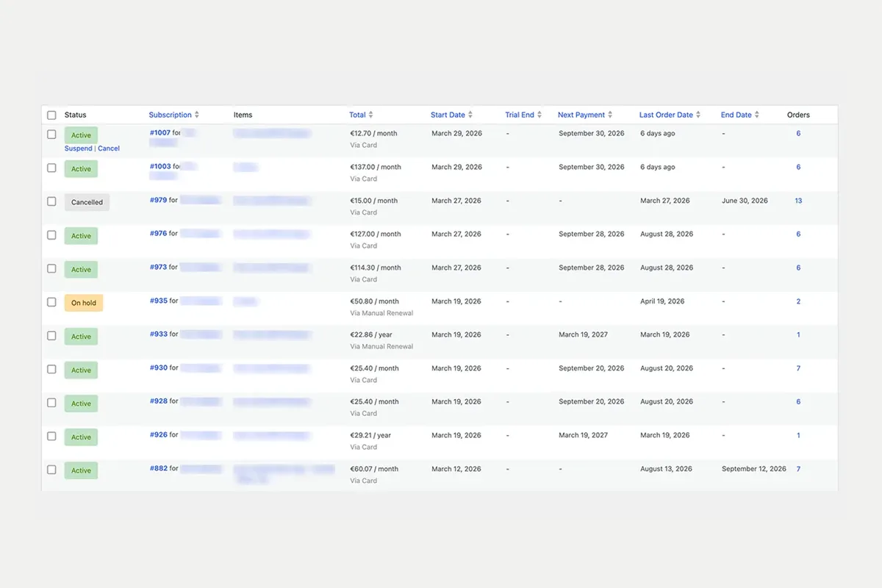Viewport: 882px width, 588px height.
Task: Suspend subscription #1007
Action: click(79, 148)
